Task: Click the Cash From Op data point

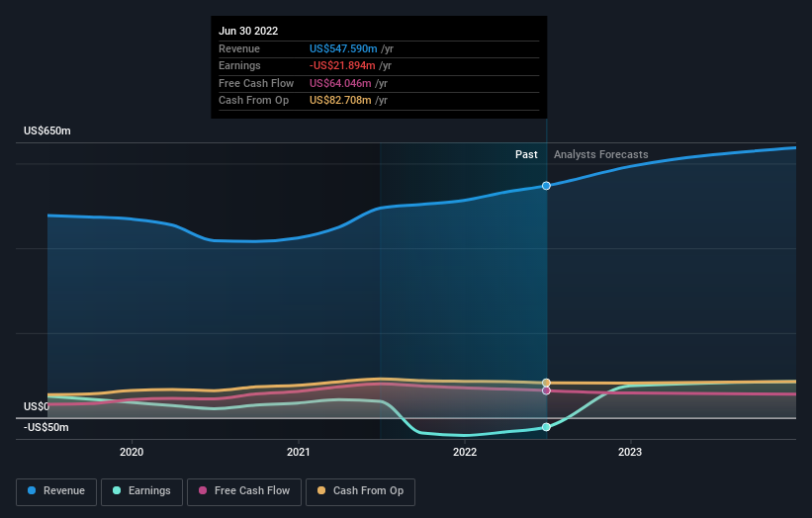Action: point(546,383)
